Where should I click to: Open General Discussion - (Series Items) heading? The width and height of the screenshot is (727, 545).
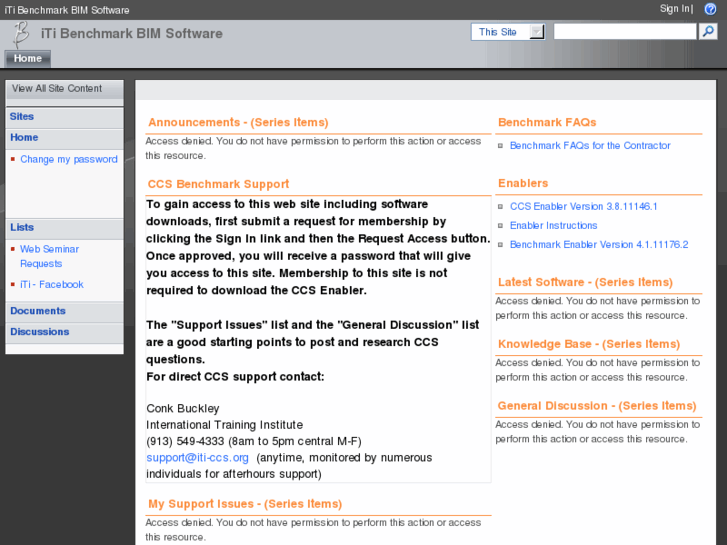click(597, 406)
